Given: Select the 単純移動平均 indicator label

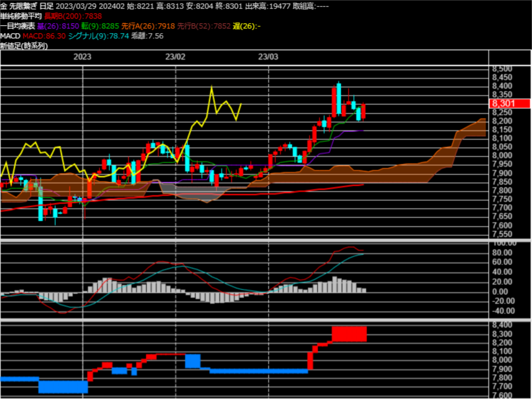Looking at the screenshot, I should tap(20, 16).
